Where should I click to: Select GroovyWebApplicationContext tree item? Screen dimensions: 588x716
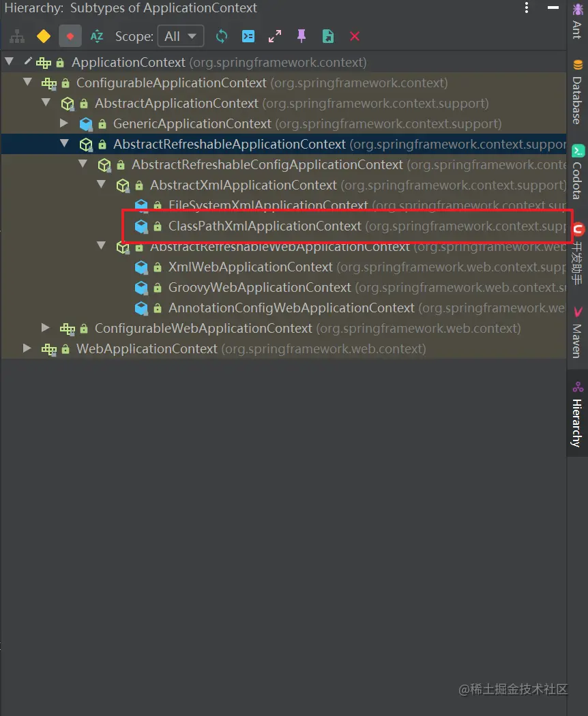pos(283,287)
